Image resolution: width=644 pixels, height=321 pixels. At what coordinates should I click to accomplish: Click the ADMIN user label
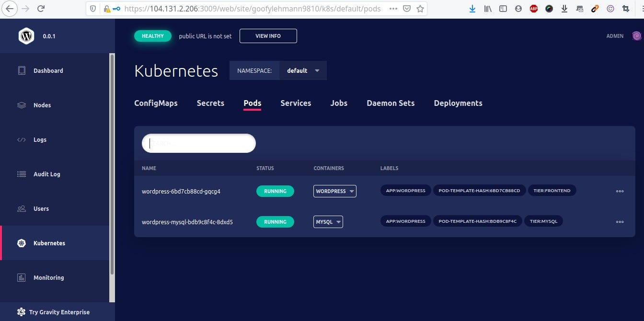point(615,36)
